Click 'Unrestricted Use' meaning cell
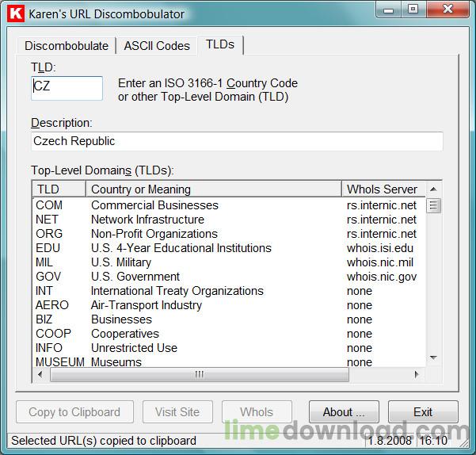 (134, 348)
